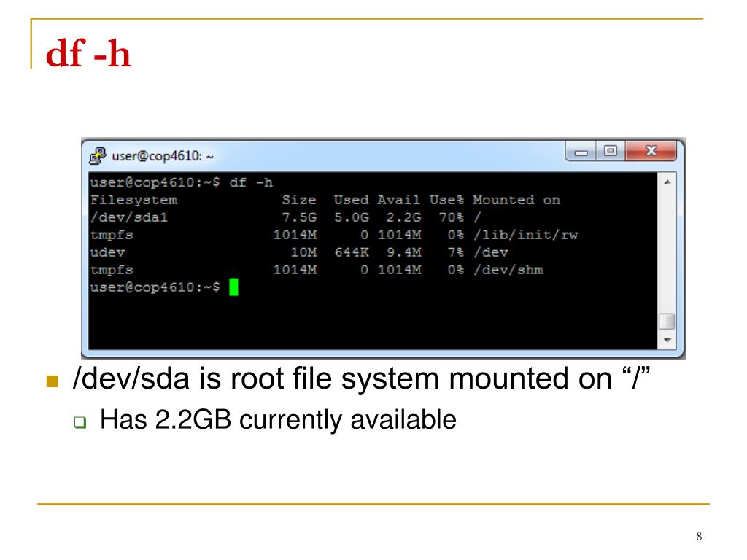
Task: Click the '9.4M' available value
Action: tap(403, 252)
